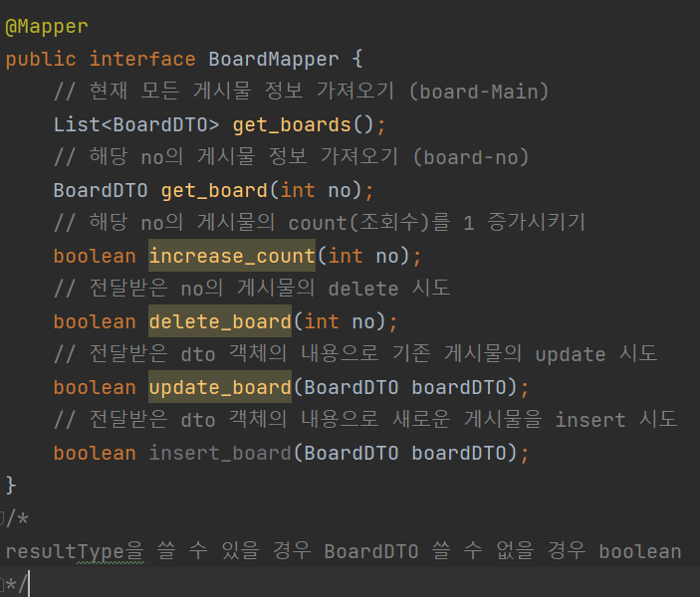Screen dimensions: 700x597
Task: Click the comment mentioning delete 시도
Action: [252, 289]
